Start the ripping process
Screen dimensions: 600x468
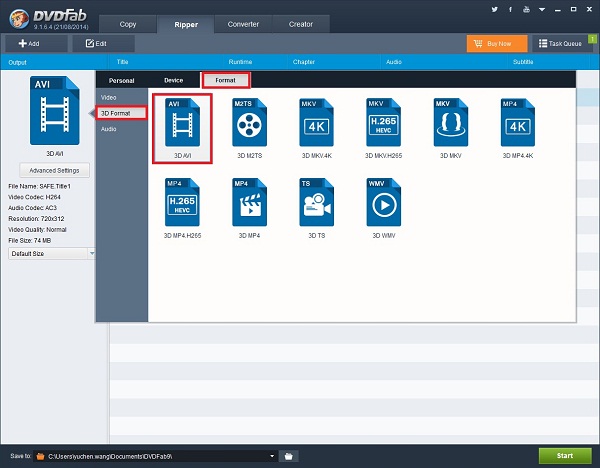point(565,456)
